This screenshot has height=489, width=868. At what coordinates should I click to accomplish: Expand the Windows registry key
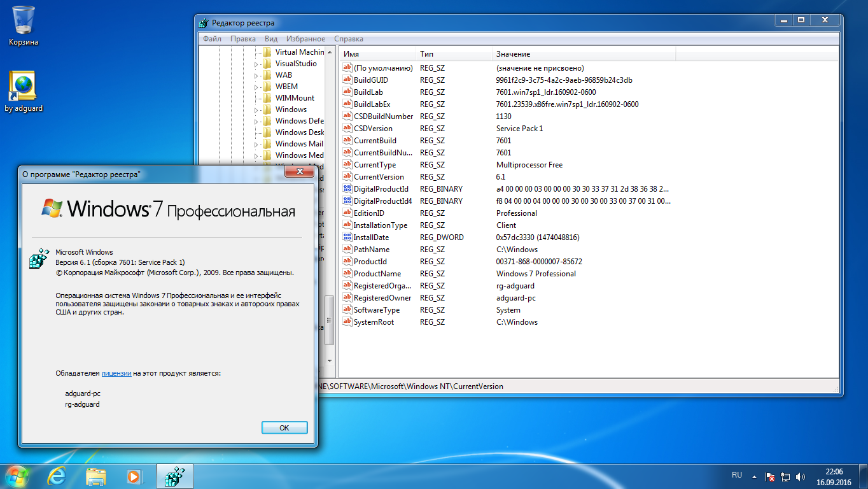click(256, 110)
